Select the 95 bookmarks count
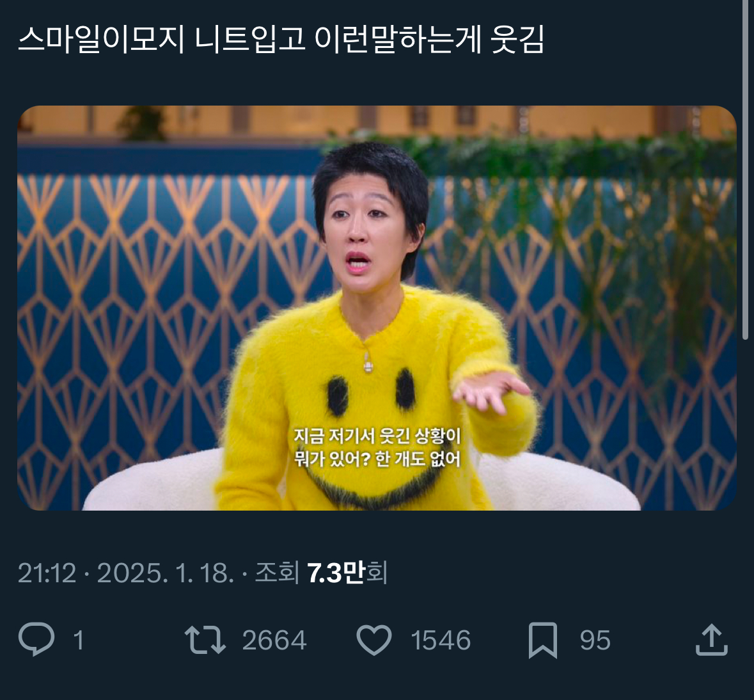The height and width of the screenshot is (700, 754). pyautogui.click(x=595, y=641)
